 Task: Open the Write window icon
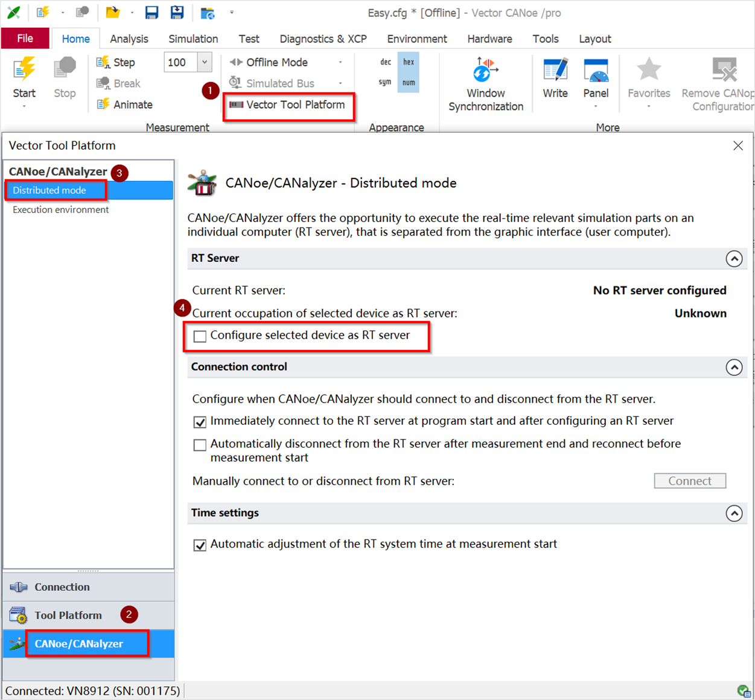(x=555, y=71)
